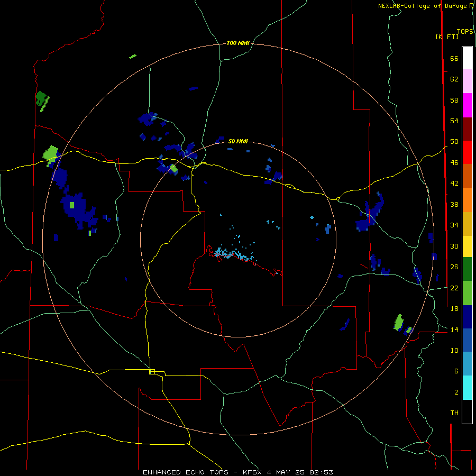
Task: Click the KFSX station identifier
Action: click(252, 472)
